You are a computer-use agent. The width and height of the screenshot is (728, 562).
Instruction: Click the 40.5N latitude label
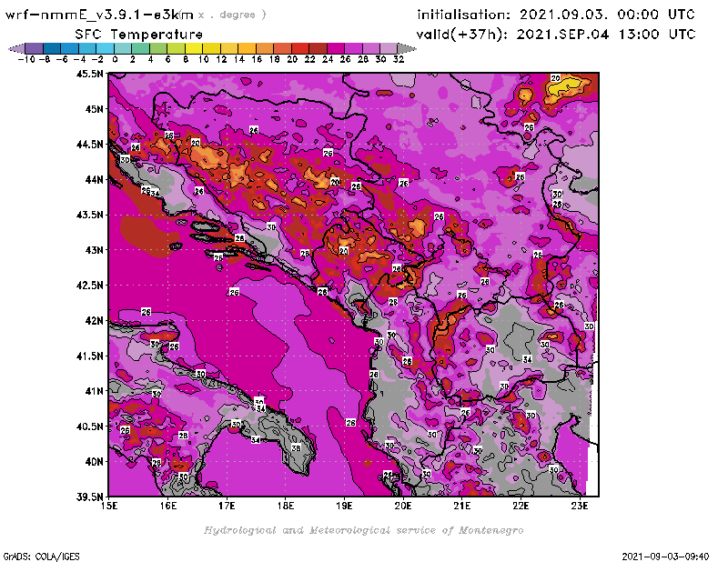pyautogui.click(x=89, y=427)
